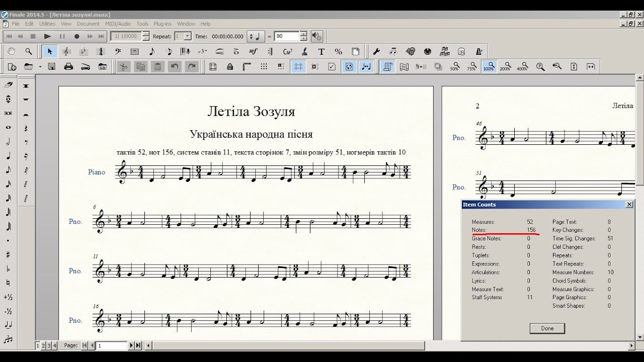
Task: Toggle the playback speaker settings button
Action: tap(317, 36)
